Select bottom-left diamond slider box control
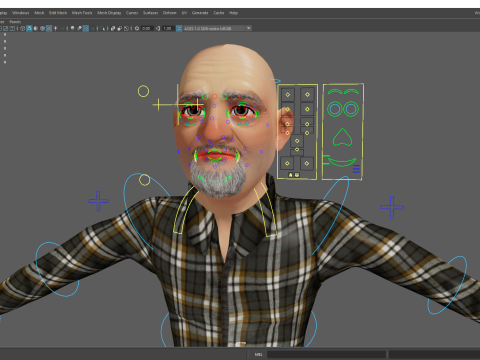Screen dimensions: 480x360 (x=287, y=163)
